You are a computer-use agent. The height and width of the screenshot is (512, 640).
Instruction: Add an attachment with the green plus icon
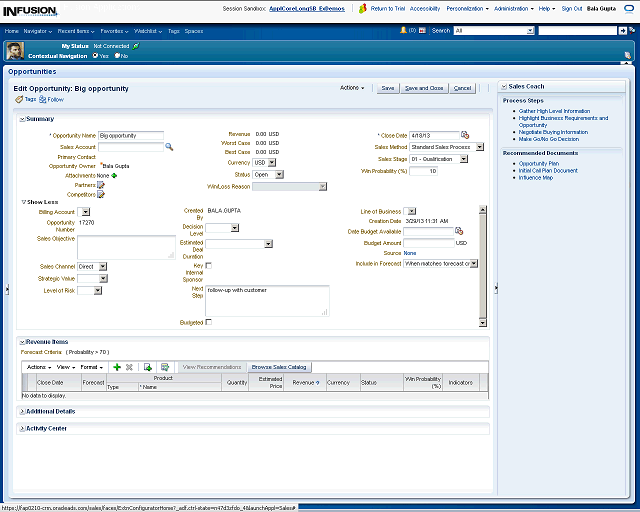coord(114,175)
